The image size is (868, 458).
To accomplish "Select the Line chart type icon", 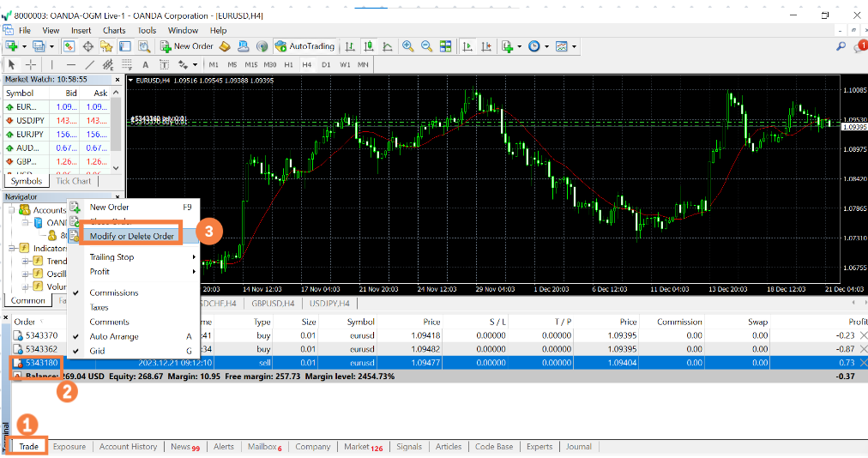I will tap(388, 46).
